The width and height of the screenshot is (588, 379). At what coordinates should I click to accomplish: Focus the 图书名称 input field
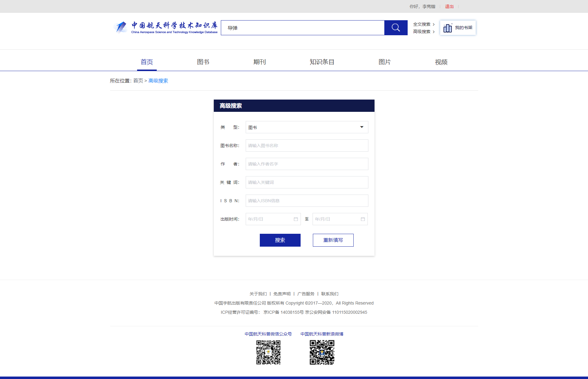click(307, 146)
